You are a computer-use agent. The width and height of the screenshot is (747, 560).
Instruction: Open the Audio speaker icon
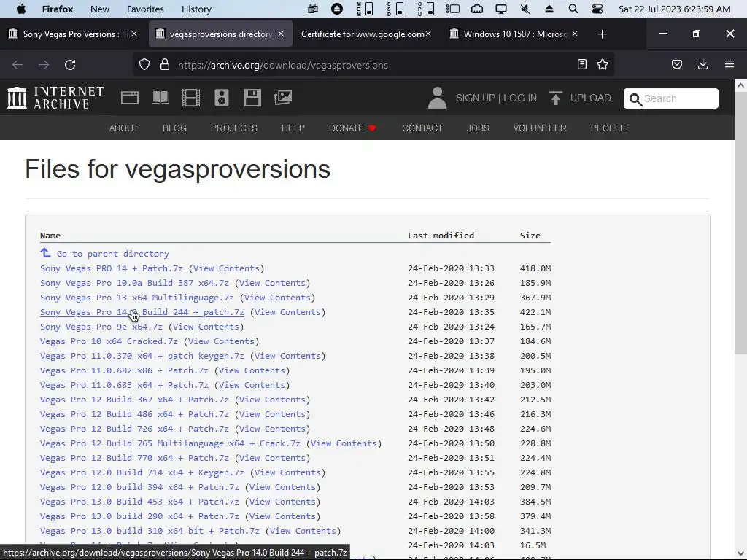click(222, 98)
